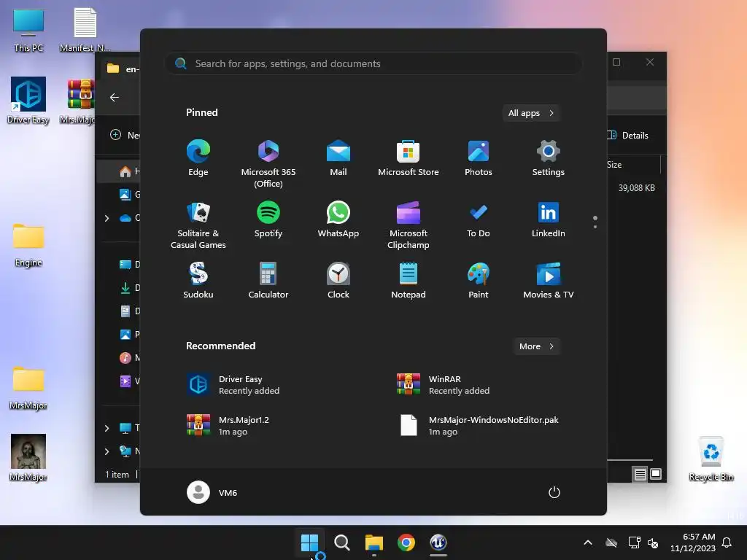Open Google Chrome from taskbar
This screenshot has height=560, width=747.
[406, 542]
